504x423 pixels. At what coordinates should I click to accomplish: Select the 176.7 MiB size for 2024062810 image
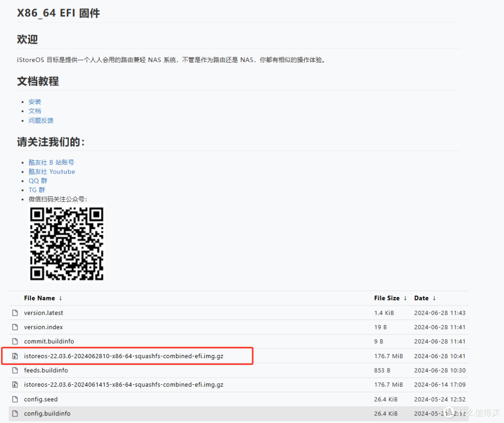click(x=388, y=356)
